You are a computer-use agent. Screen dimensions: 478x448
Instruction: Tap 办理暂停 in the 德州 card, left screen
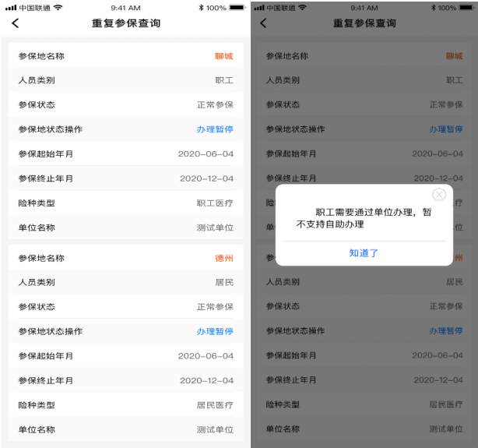coord(214,331)
